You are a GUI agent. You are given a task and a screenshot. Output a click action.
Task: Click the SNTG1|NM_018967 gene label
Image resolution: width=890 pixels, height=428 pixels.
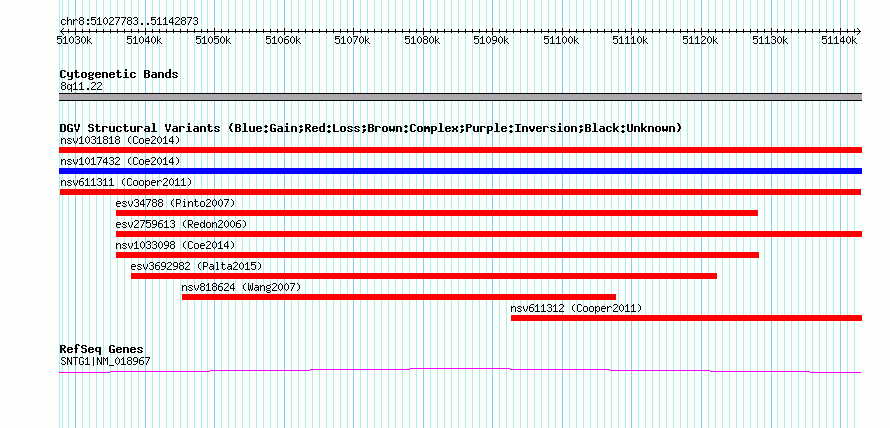pos(105,361)
